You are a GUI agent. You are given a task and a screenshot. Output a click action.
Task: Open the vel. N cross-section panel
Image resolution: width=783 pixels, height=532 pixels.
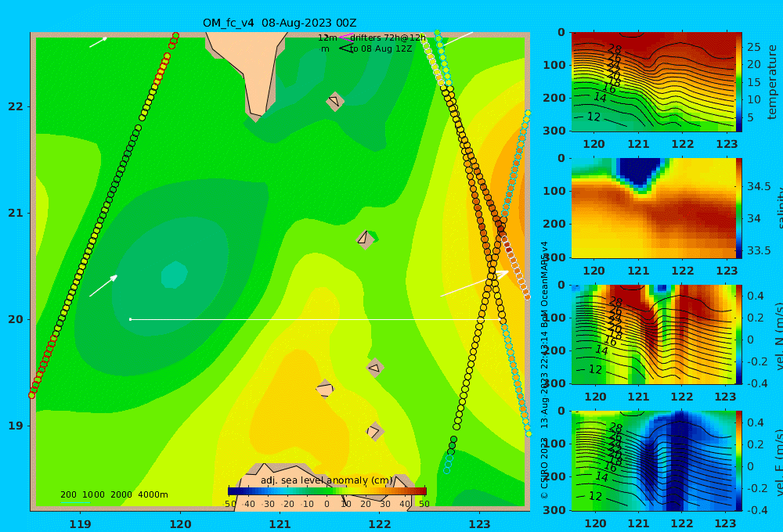point(653,334)
